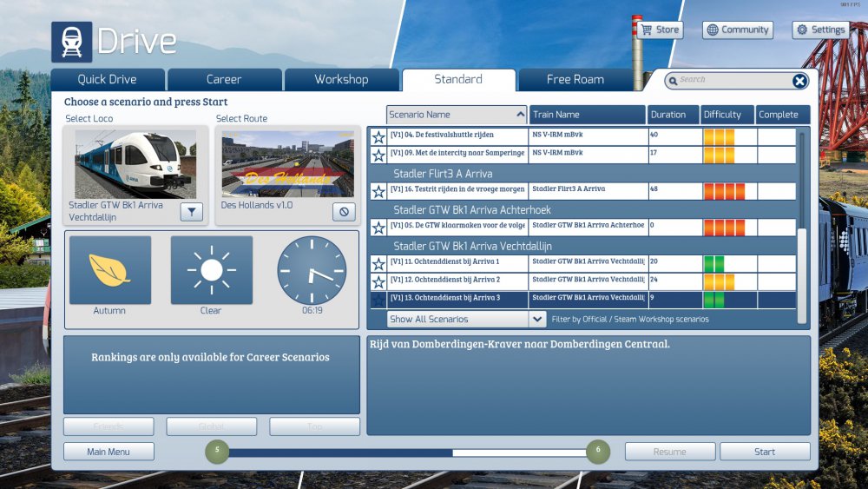
Task: Favorite the 05. De GTW klaarmaken scenario
Action: 378,228
